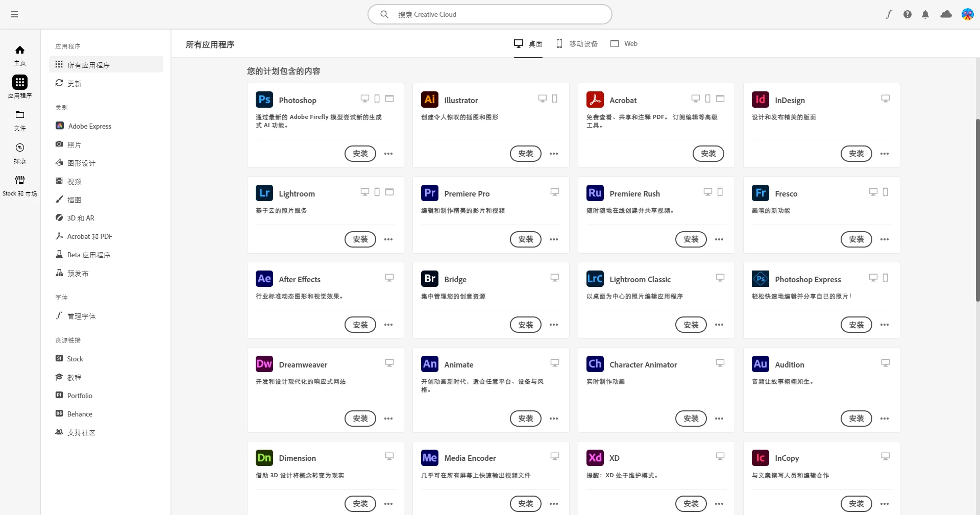Install Photoshop Express with 安装 button
This screenshot has width=980, height=515.
pyautogui.click(x=856, y=325)
